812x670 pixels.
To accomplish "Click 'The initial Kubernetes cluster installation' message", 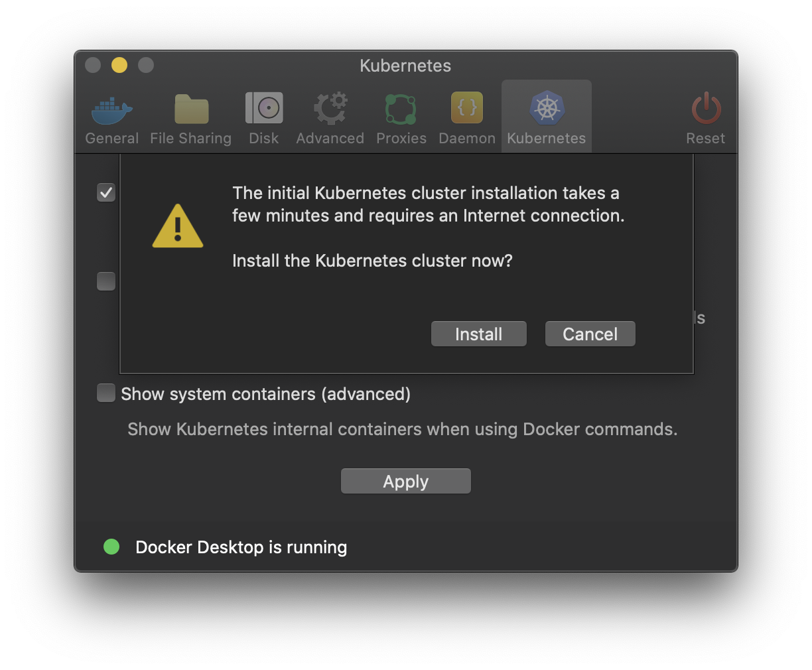I will [428, 204].
